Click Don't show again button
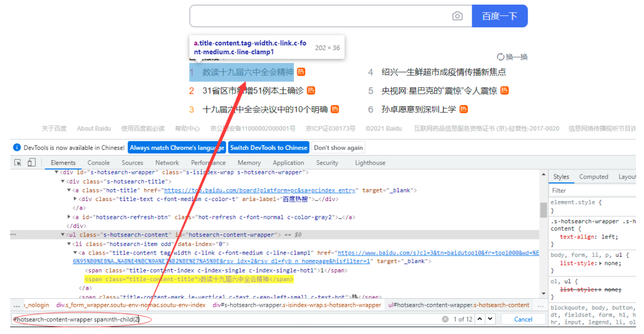Image resolution: width=644 pixels, height=334 pixels. (x=338, y=148)
